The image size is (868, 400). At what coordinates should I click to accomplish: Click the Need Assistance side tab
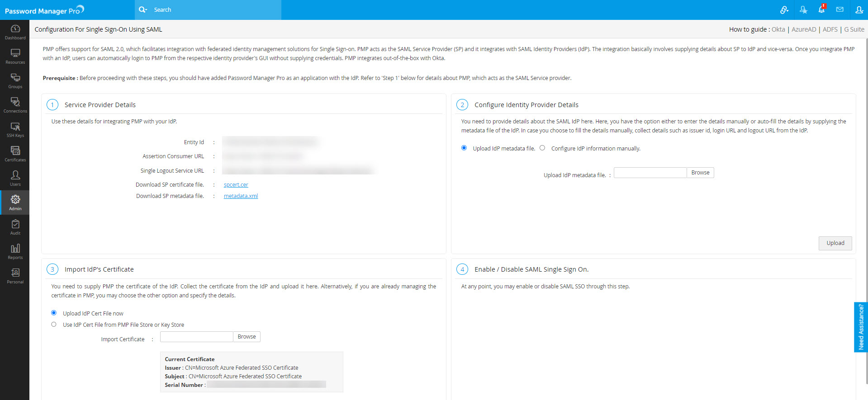click(861, 327)
